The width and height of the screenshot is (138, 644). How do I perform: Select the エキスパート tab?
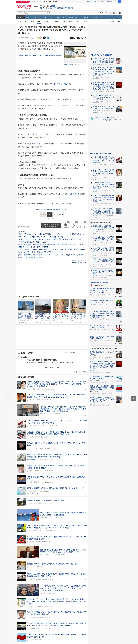coord(48,17)
